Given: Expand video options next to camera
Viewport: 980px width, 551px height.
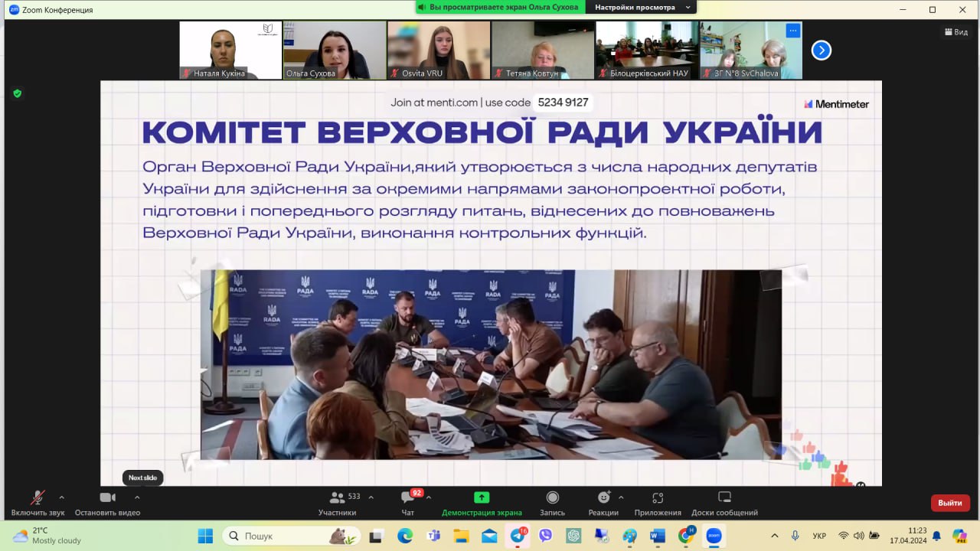Looking at the screenshot, I should click(137, 497).
